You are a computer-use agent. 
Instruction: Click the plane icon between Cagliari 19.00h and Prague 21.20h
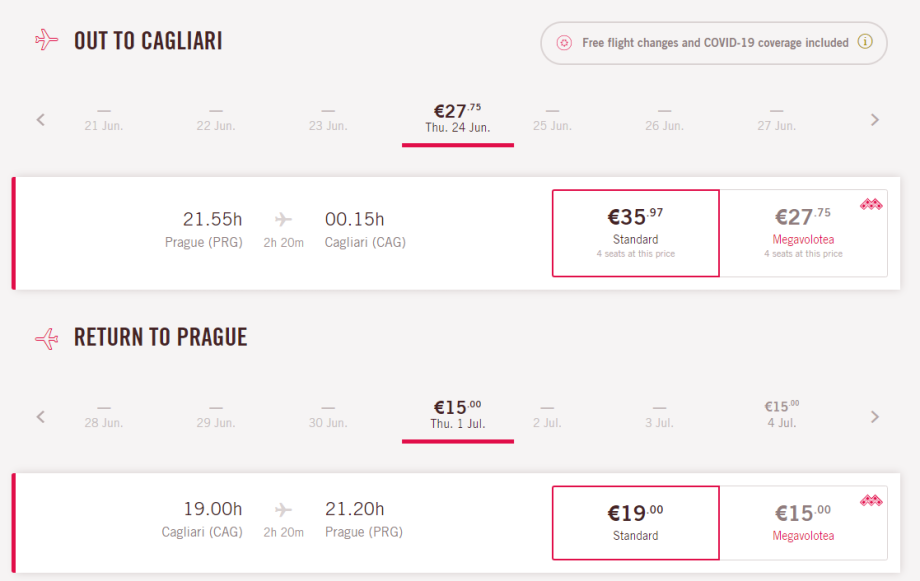click(284, 510)
